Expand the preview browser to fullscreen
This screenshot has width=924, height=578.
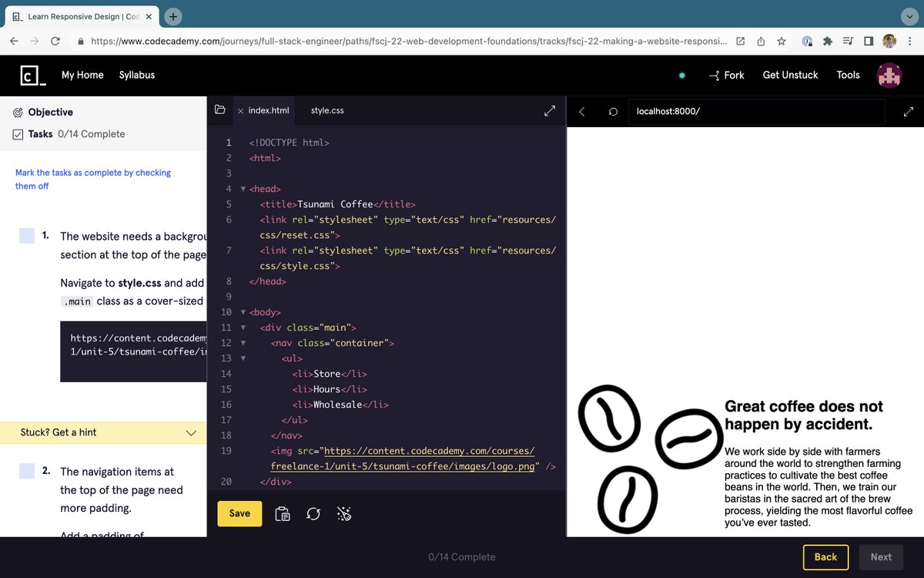(909, 112)
